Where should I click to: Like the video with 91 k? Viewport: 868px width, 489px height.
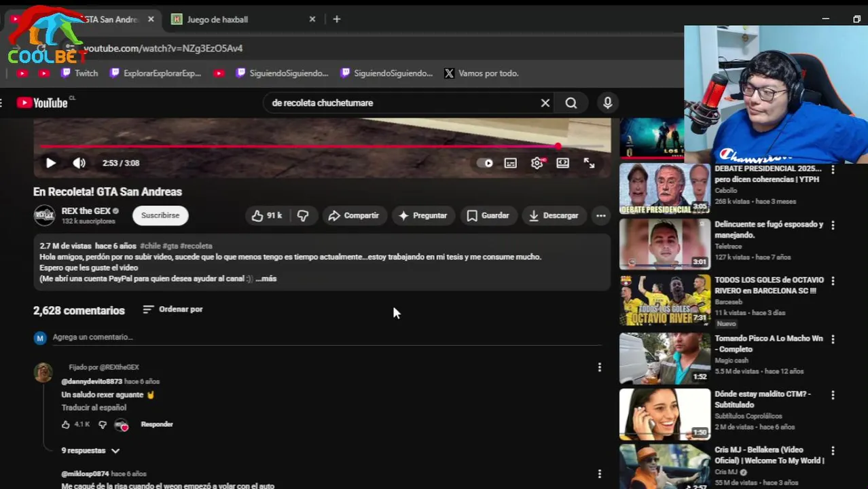point(266,215)
